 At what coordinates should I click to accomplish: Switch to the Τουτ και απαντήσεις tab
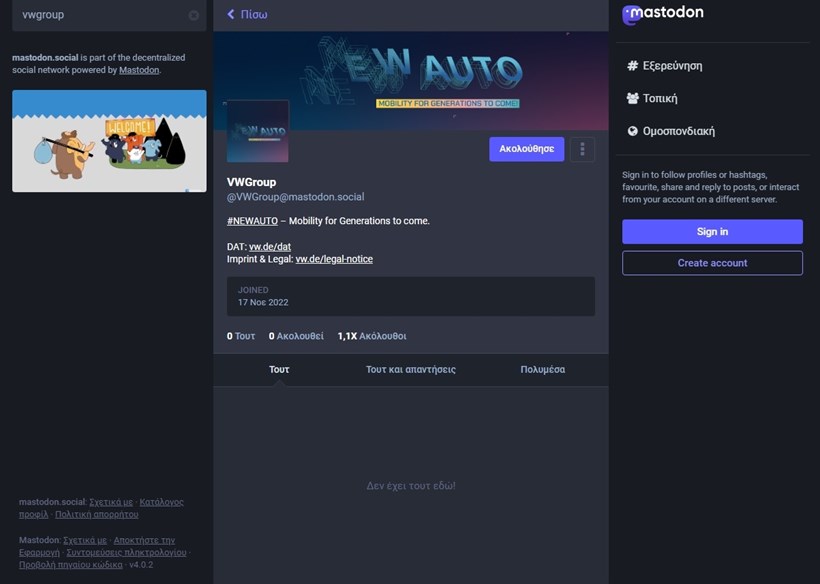[x=410, y=369]
